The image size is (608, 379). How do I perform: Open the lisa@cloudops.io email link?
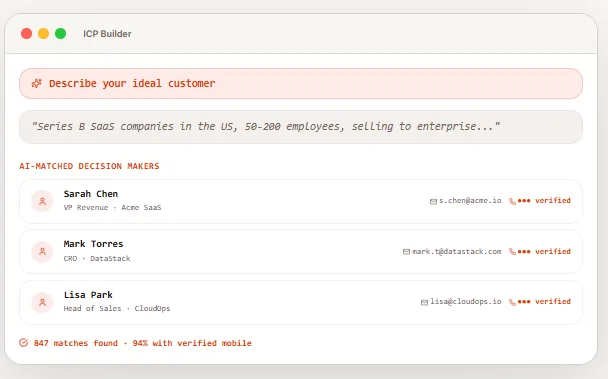(x=466, y=301)
